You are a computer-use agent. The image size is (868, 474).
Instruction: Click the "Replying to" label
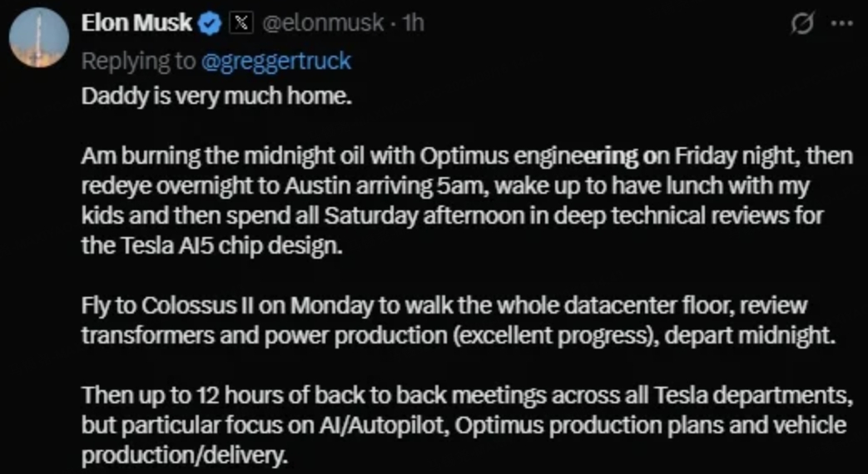pos(138,61)
